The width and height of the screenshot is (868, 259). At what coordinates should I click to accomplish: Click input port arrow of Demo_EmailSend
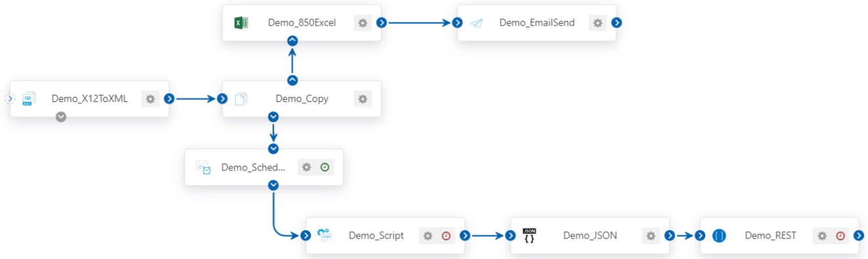458,23
